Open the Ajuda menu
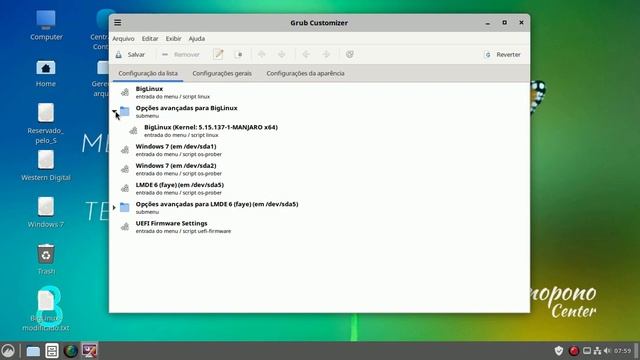 [197, 38]
